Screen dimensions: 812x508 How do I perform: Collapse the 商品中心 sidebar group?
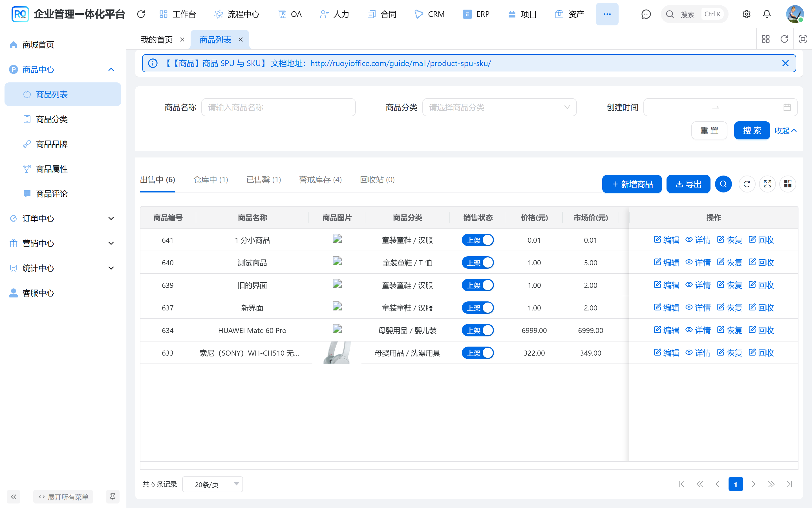(62, 69)
